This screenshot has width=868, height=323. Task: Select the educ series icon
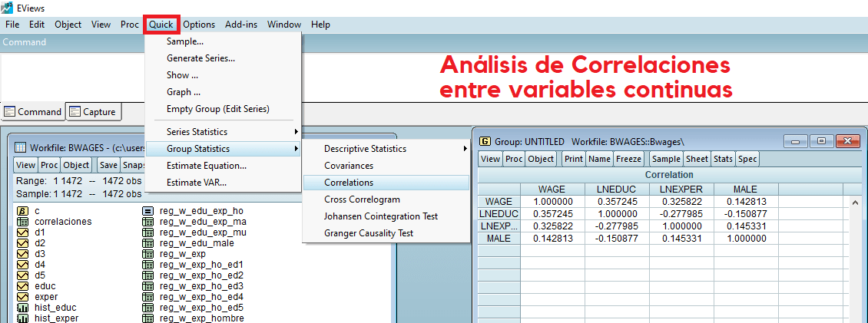pyautogui.click(x=23, y=286)
